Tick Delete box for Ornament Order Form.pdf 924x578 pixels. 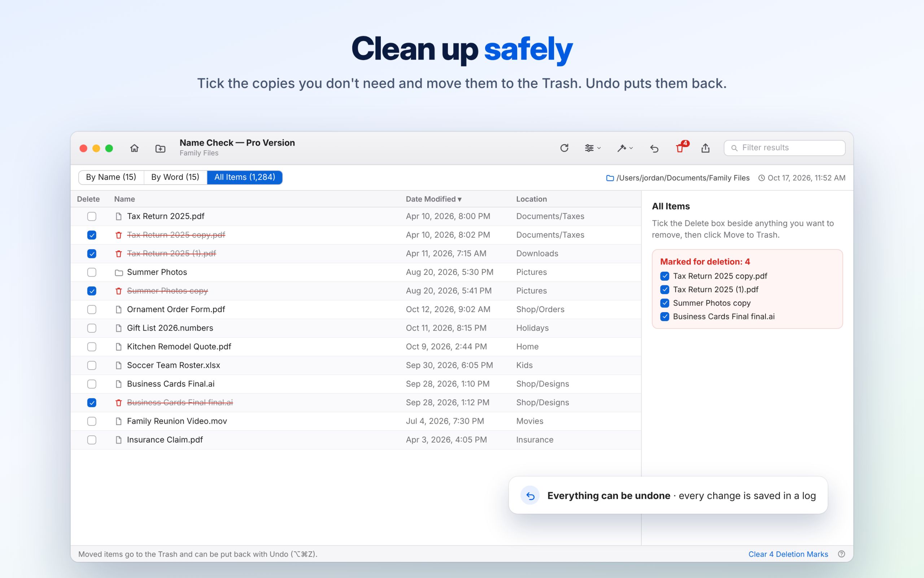tap(92, 310)
